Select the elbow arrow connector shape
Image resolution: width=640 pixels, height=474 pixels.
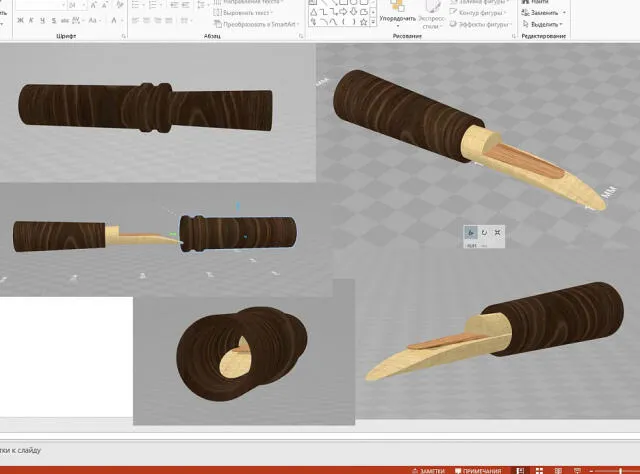(333, 12)
